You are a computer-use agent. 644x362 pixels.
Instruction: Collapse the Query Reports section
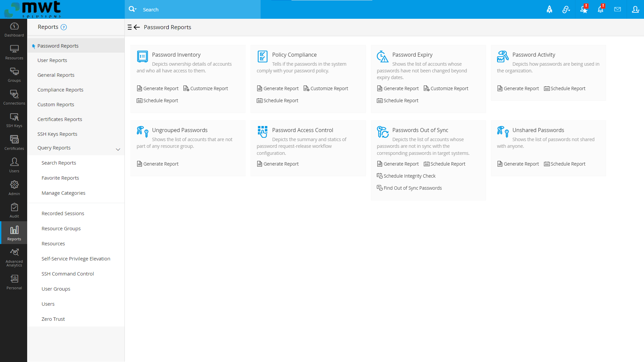(118, 149)
